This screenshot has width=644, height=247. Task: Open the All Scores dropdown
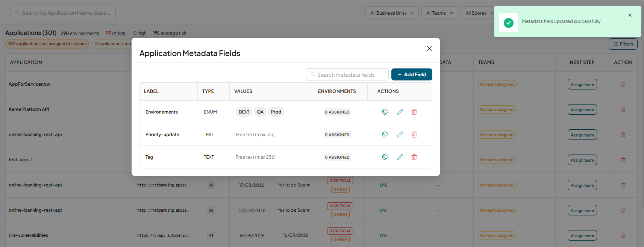(x=477, y=13)
